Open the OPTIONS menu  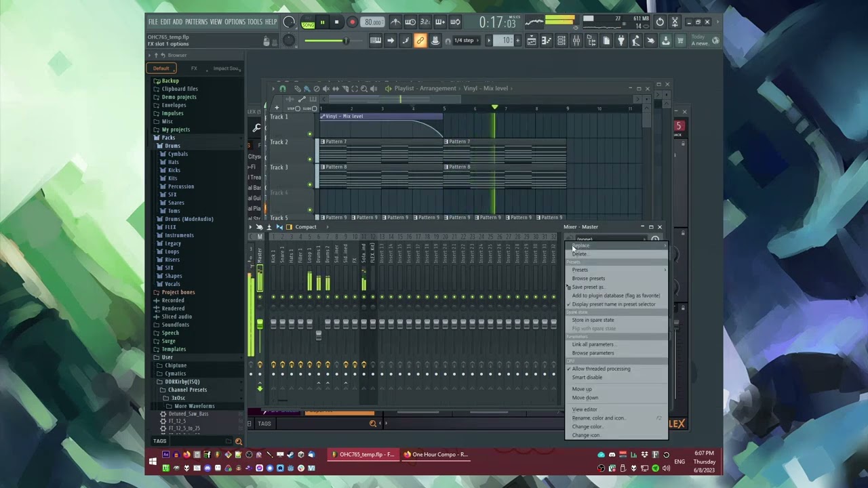click(x=235, y=22)
